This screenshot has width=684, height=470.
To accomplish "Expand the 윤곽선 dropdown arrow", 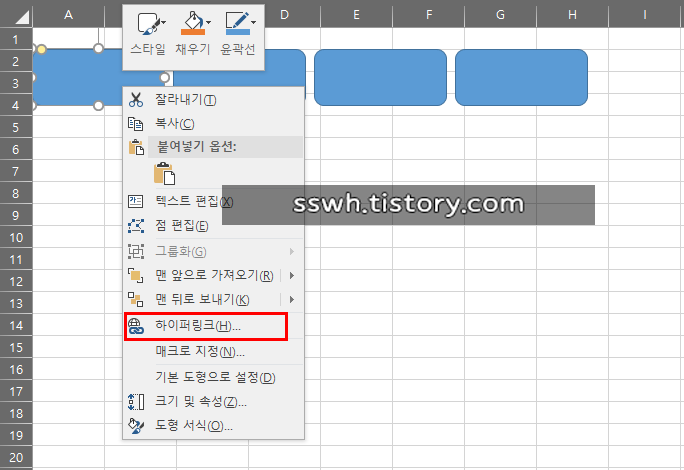I will coord(253,22).
